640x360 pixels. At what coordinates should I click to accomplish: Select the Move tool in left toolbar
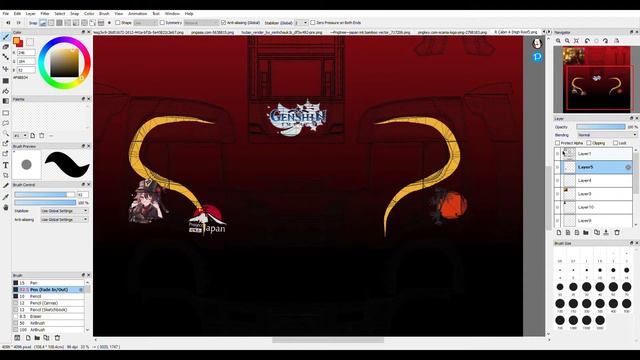click(x=6, y=69)
